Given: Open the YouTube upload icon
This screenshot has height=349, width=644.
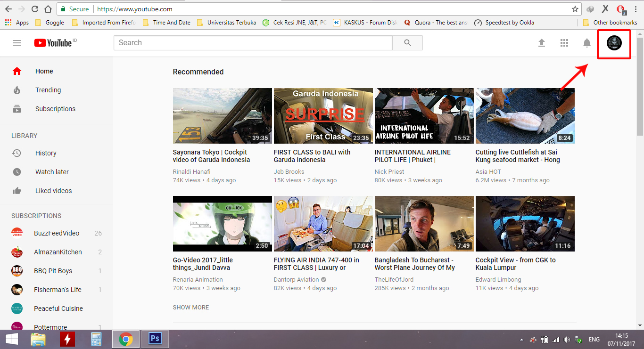Looking at the screenshot, I should tap(542, 42).
